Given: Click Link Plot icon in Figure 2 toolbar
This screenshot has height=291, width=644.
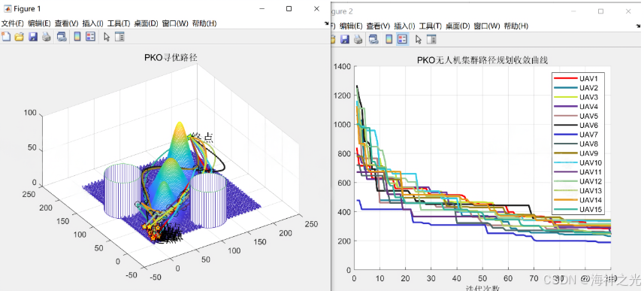Looking at the screenshot, I should 373,39.
